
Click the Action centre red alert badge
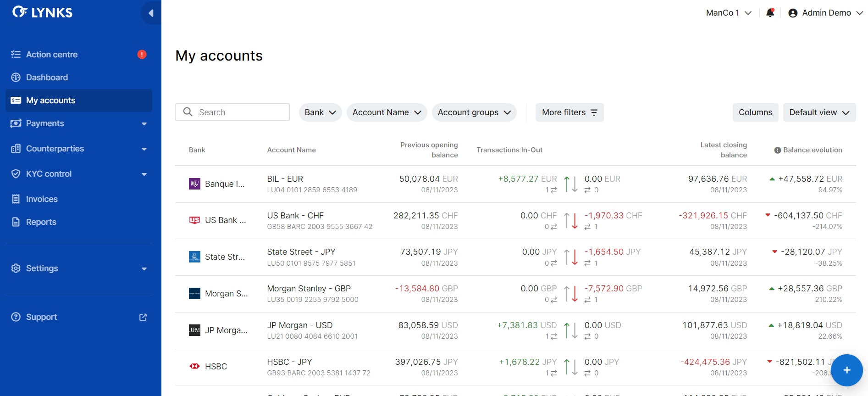pos(142,55)
